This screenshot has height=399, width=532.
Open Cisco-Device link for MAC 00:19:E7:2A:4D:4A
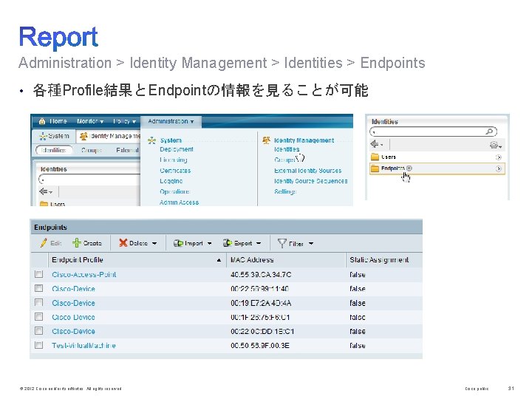(73, 303)
